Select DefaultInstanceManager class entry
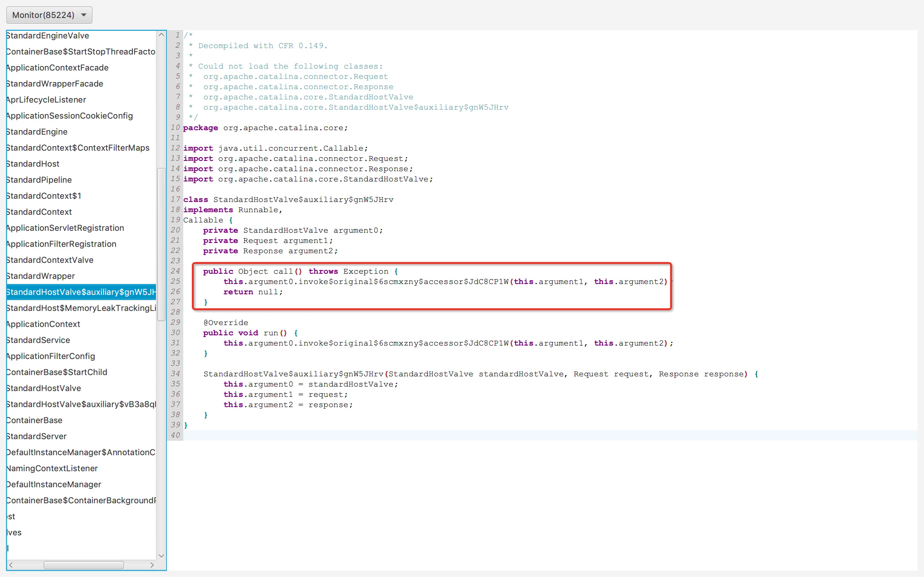This screenshot has height=577, width=924. pyautogui.click(x=54, y=484)
